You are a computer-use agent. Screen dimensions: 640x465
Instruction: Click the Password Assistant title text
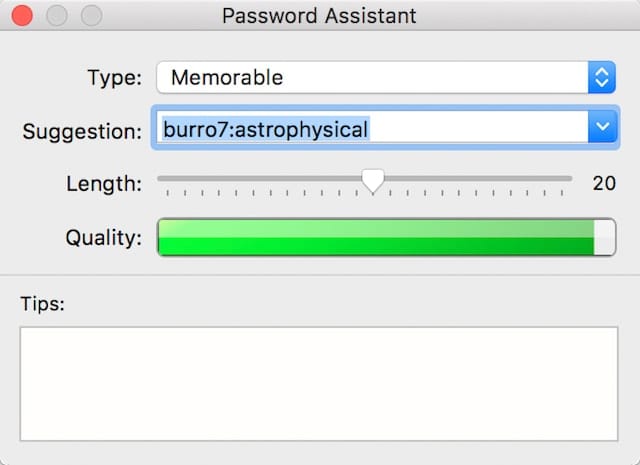click(319, 16)
